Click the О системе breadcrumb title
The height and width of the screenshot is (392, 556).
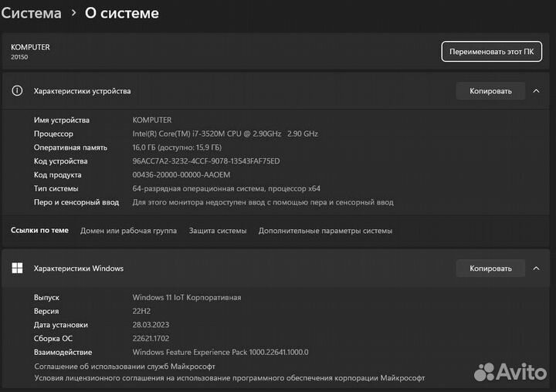pyautogui.click(x=122, y=13)
